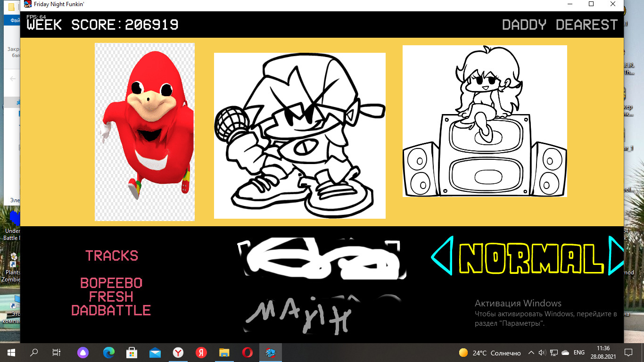Minimize the Friday Night Funkin' window

tap(570, 4)
